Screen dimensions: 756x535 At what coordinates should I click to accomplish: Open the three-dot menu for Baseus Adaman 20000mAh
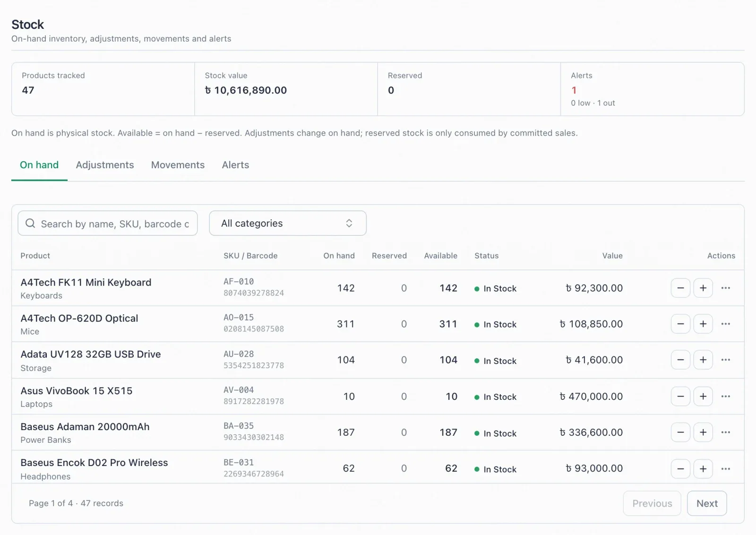coord(726,432)
